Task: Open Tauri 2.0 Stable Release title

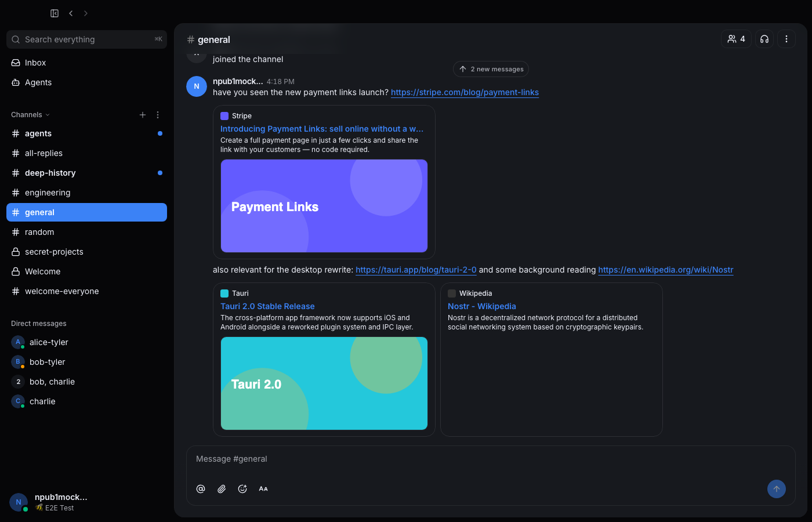Action: [x=267, y=306]
